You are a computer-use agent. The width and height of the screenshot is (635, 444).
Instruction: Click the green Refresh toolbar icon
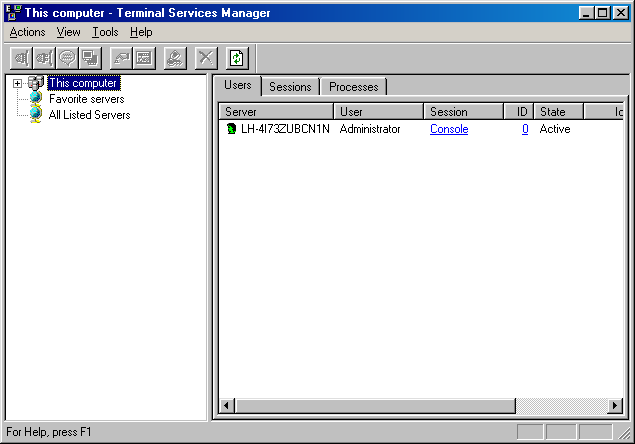click(x=237, y=58)
